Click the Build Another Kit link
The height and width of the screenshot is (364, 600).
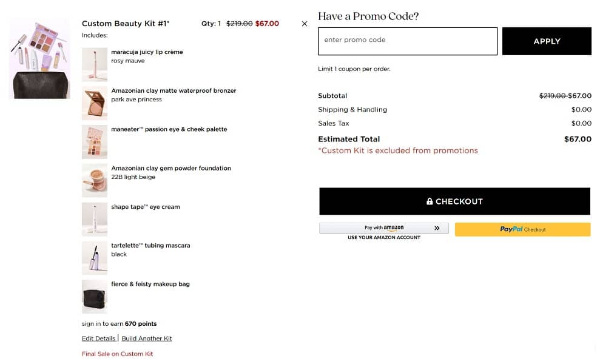[147, 339]
